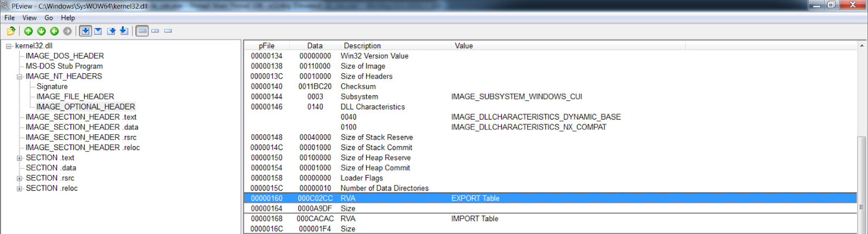Click the Loader Flags row
The height and width of the screenshot is (234, 868).
(550, 178)
